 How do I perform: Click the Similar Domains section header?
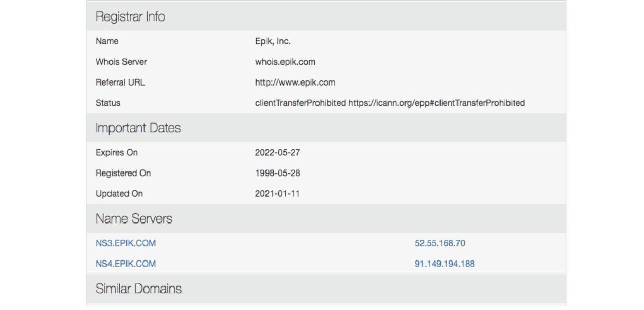pyautogui.click(x=139, y=289)
